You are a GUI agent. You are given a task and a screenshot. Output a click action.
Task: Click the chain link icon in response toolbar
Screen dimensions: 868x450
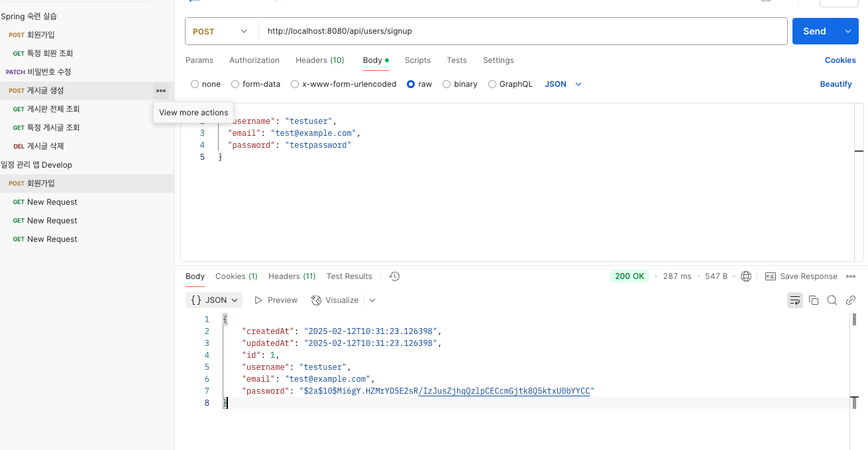click(851, 300)
